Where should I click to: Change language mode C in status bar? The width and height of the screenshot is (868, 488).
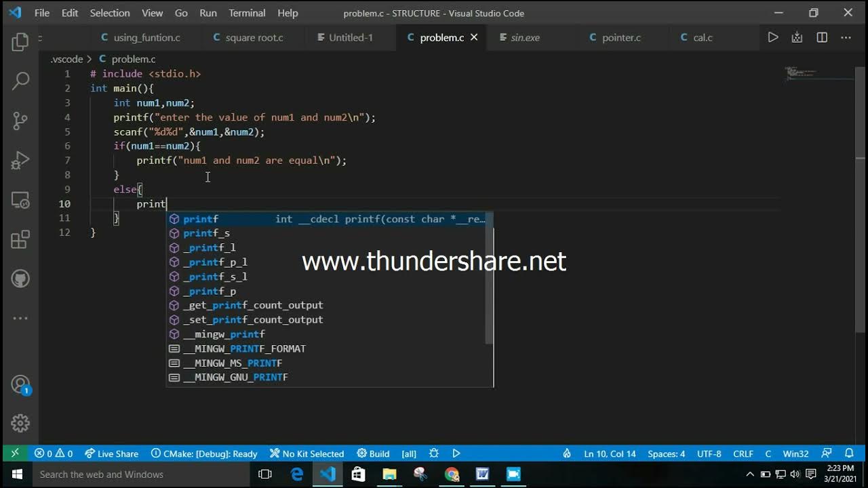768,453
